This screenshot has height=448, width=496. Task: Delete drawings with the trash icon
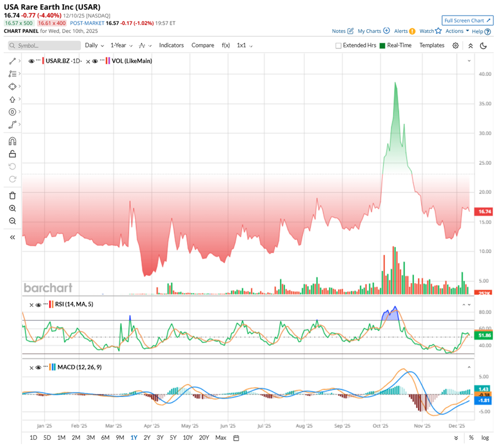coord(12,196)
